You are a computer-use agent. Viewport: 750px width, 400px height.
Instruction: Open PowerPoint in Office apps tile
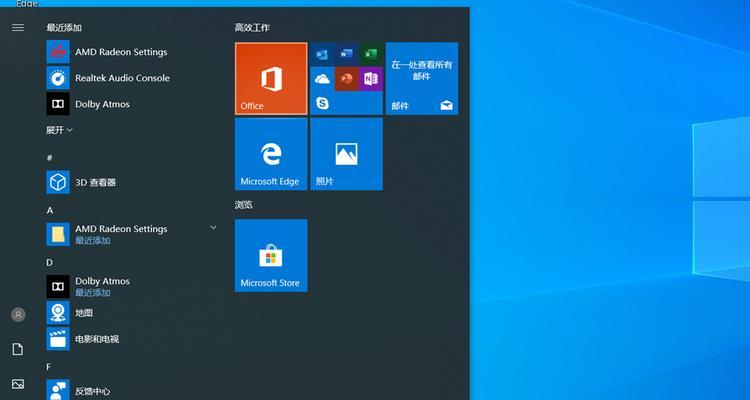(346, 78)
